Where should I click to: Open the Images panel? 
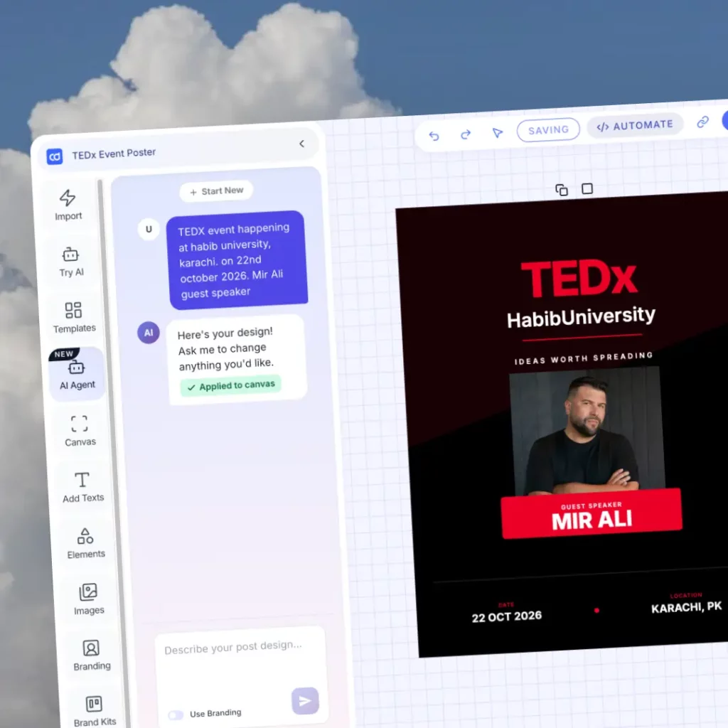click(x=88, y=599)
